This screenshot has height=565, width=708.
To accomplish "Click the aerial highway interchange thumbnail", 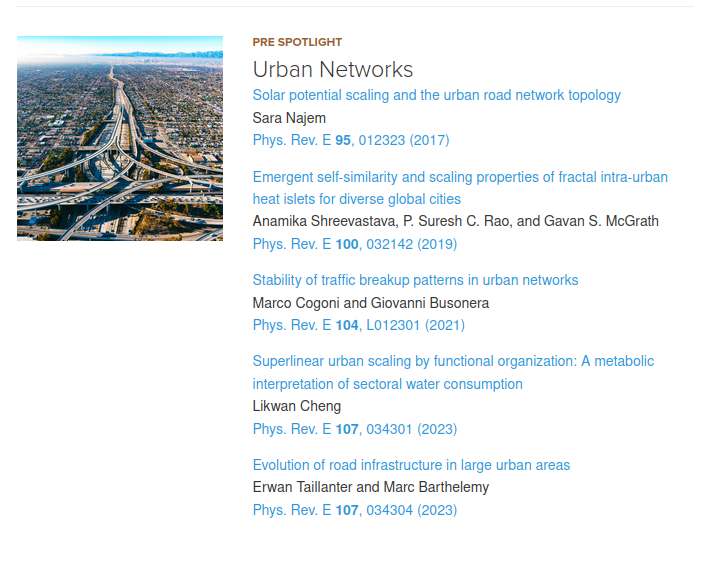I will coord(120,138).
